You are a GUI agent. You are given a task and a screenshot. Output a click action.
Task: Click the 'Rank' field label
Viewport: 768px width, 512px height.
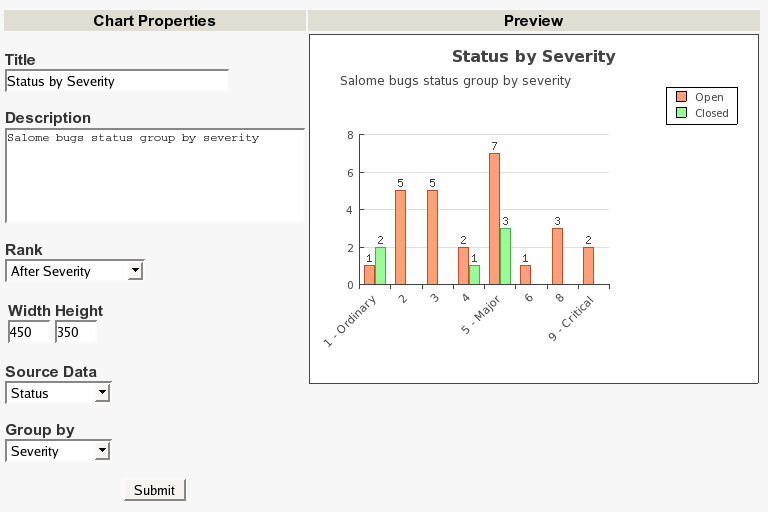(24, 249)
